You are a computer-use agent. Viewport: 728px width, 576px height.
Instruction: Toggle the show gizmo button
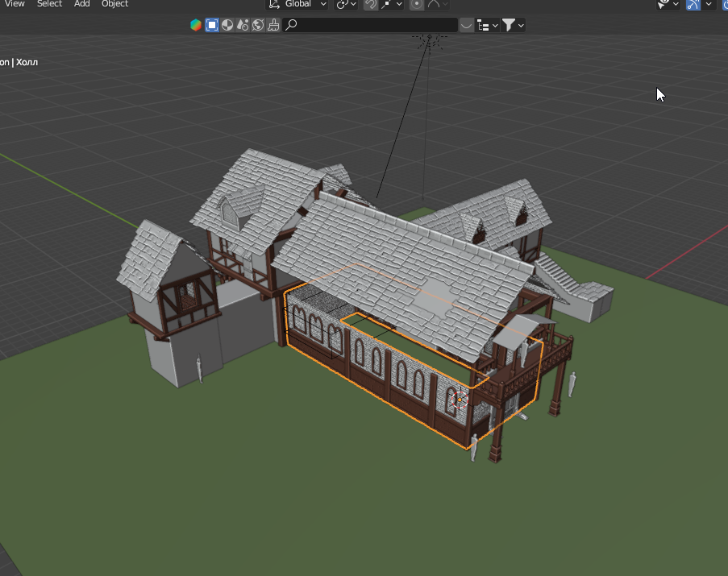[x=693, y=4]
